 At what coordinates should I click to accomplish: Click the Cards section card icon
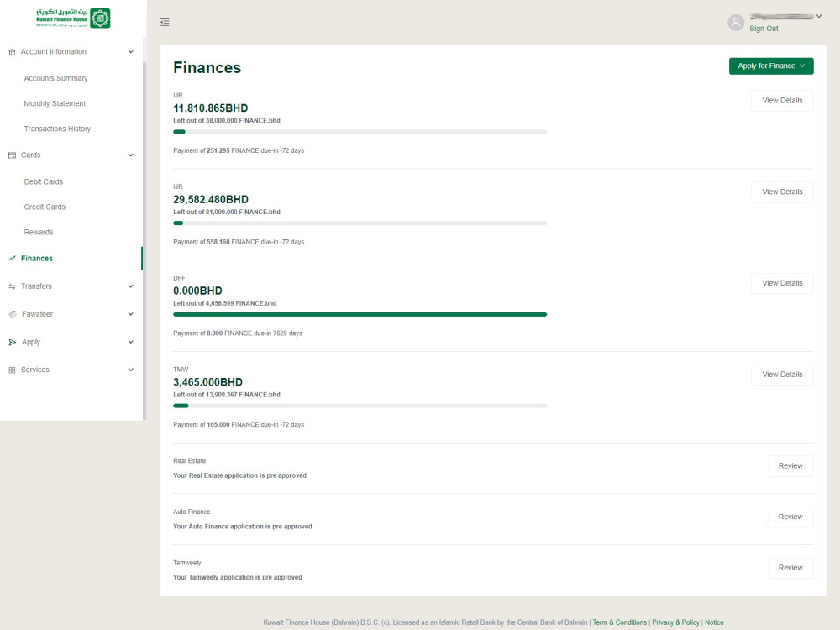pyautogui.click(x=12, y=155)
